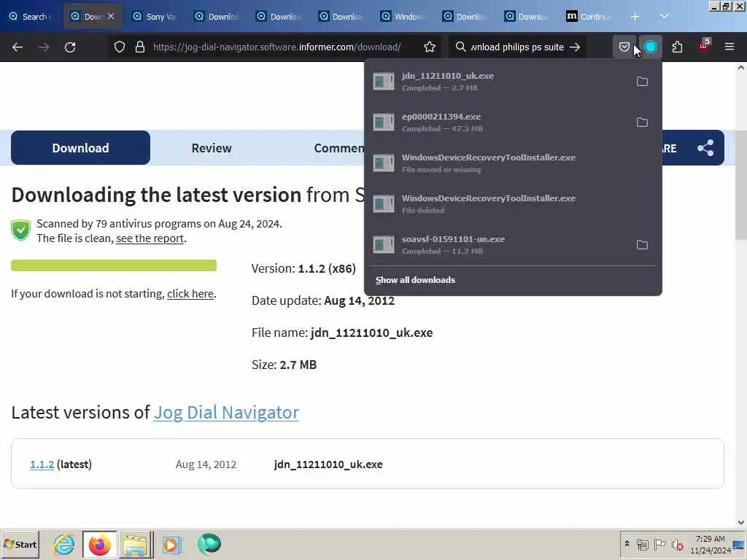Switch to the Window tab
Screen dimensions: 747x560
[403, 17]
